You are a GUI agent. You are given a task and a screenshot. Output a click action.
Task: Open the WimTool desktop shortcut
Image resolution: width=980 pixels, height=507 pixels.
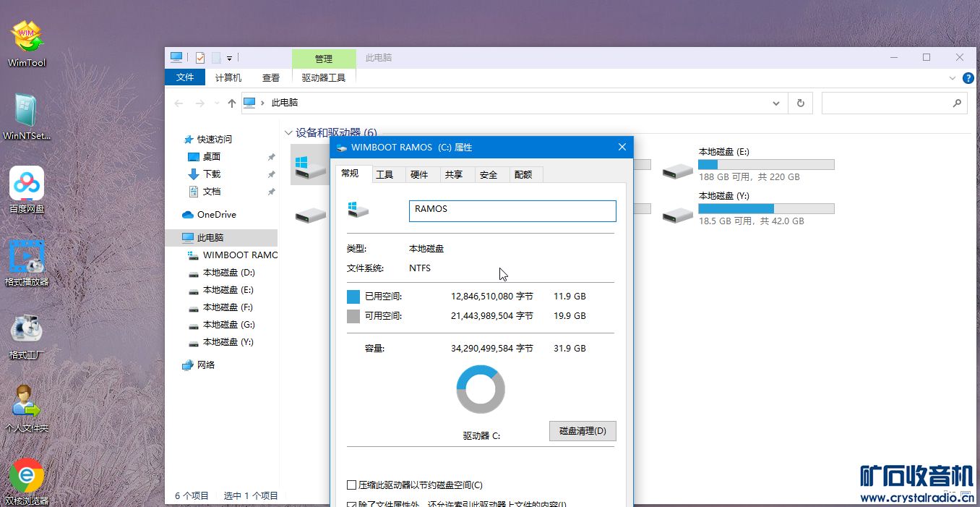pos(27,44)
